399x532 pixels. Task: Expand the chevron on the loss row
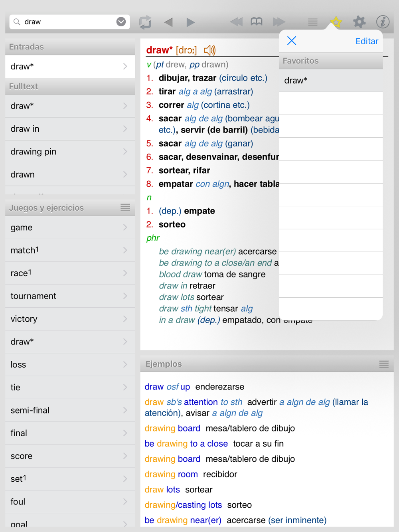pos(125,364)
